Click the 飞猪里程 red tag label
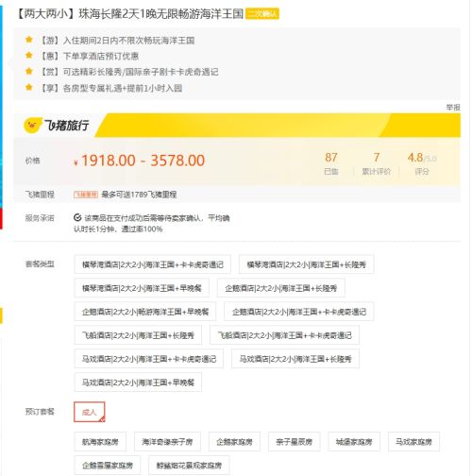 pos(86,195)
